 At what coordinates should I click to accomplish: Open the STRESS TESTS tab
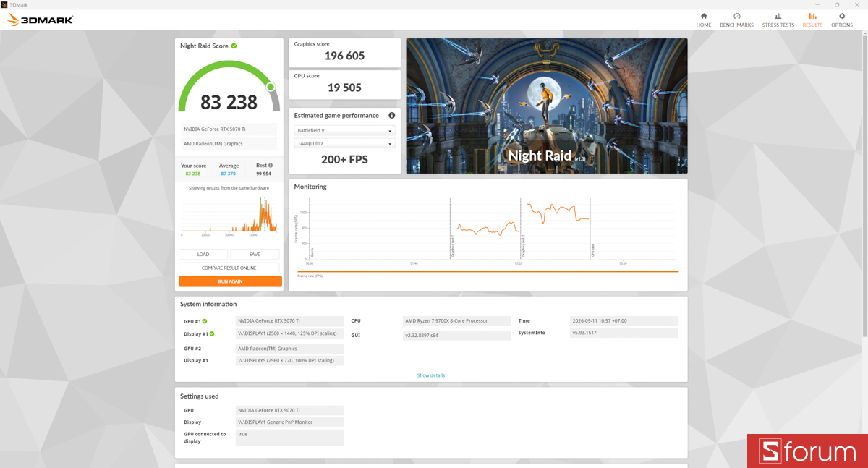(778, 20)
